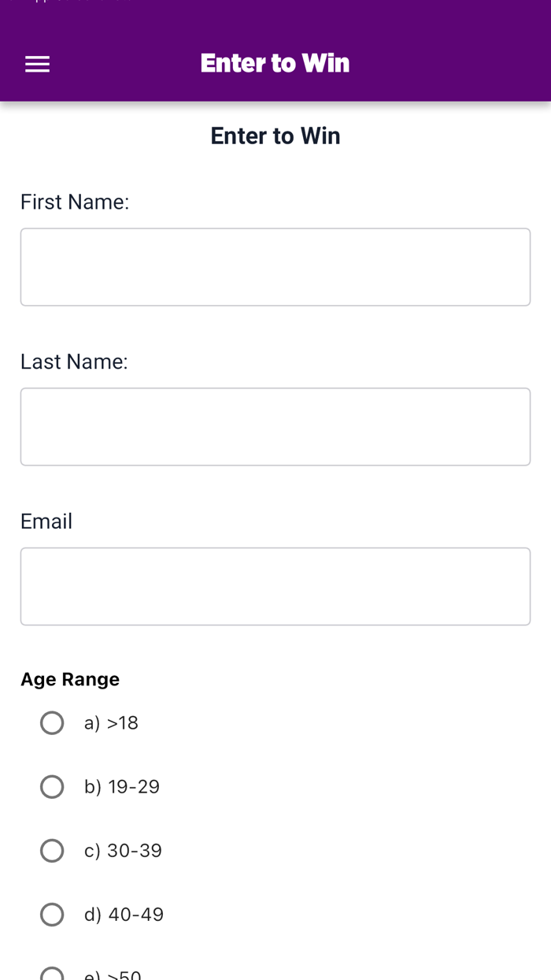The height and width of the screenshot is (980, 551).
Task: Click the bold Enter to Win page heading
Action: pos(275,135)
